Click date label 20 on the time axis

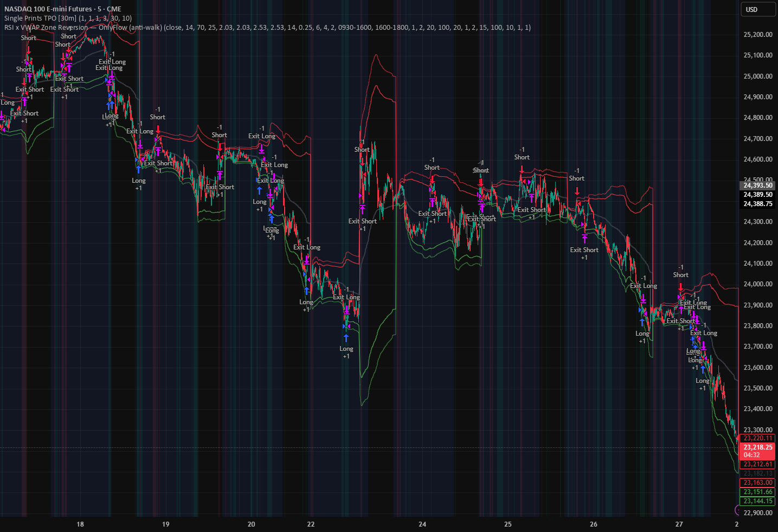pos(252,524)
